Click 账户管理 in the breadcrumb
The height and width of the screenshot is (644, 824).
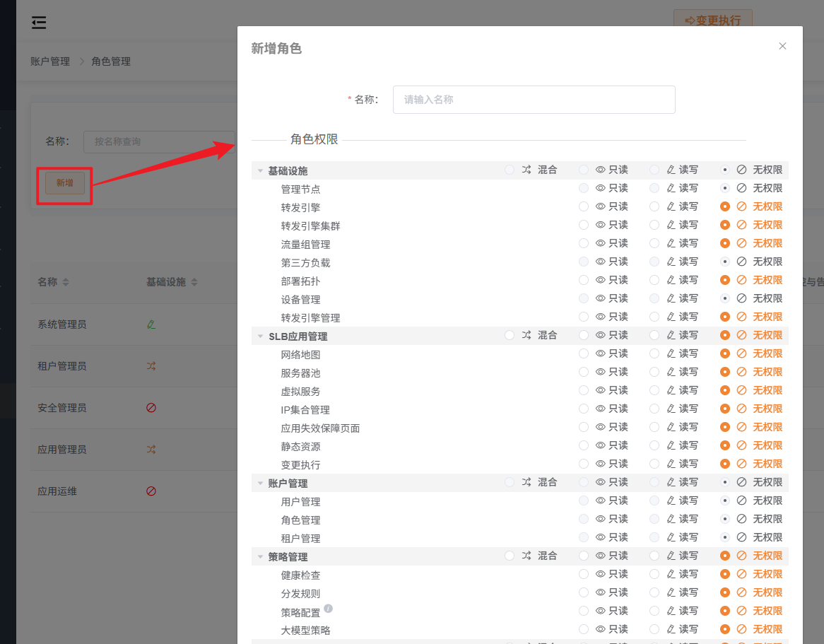(x=50, y=62)
